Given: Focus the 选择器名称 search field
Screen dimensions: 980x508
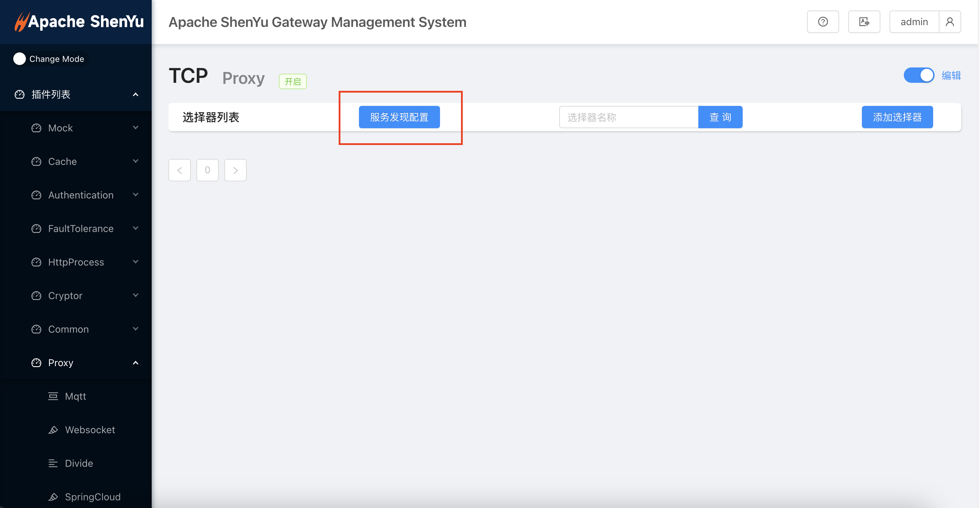Looking at the screenshot, I should pyautogui.click(x=628, y=117).
